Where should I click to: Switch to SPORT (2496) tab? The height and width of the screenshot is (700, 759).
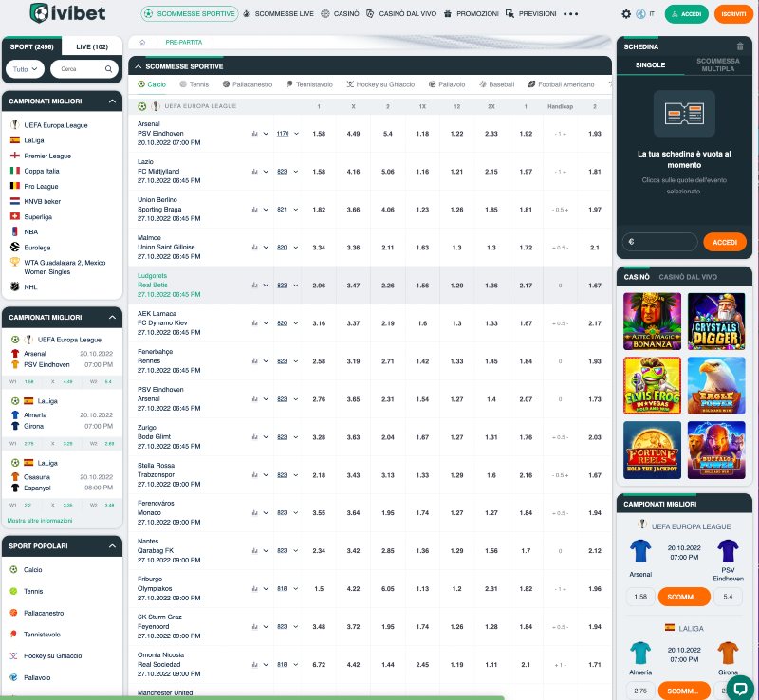[32, 47]
